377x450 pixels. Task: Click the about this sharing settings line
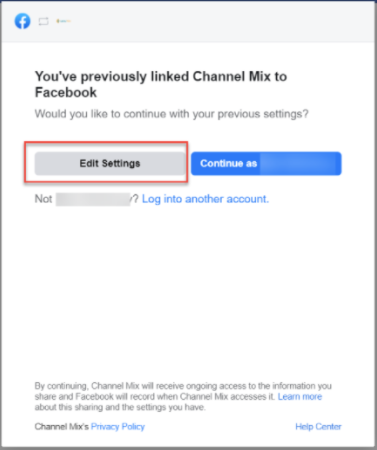[x=120, y=407]
